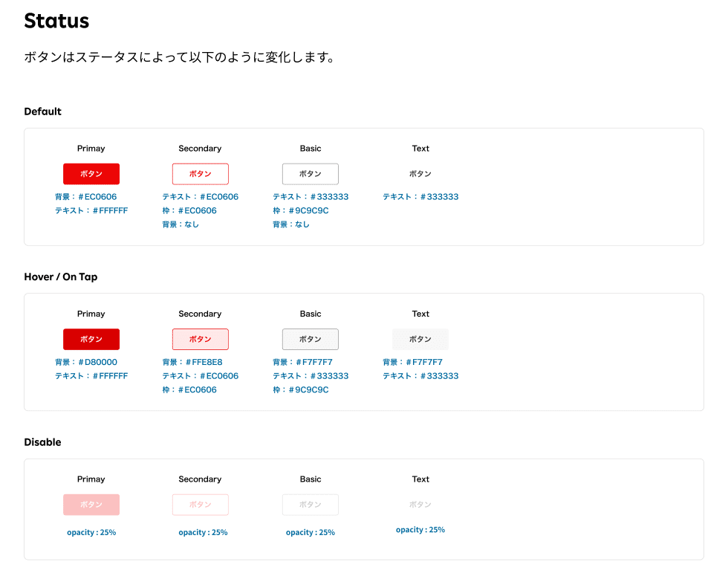The height and width of the screenshot is (576, 728).
Task: Click the Hover Basic gray ボタン button
Action: pyautogui.click(x=311, y=339)
